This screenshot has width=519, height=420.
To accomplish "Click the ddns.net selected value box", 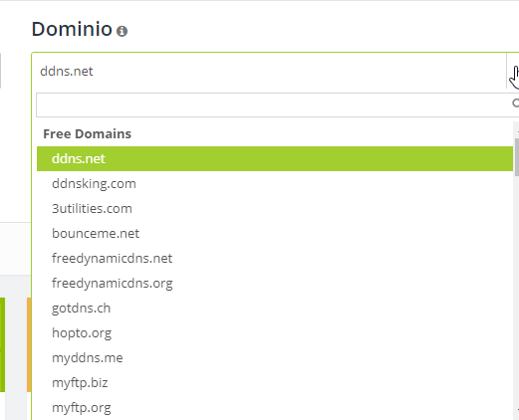I will coord(269,71).
